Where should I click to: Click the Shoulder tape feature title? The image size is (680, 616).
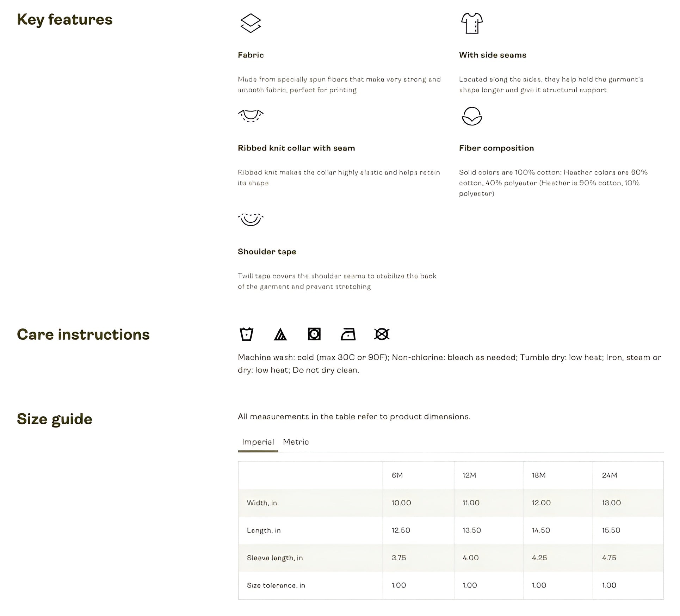(267, 252)
